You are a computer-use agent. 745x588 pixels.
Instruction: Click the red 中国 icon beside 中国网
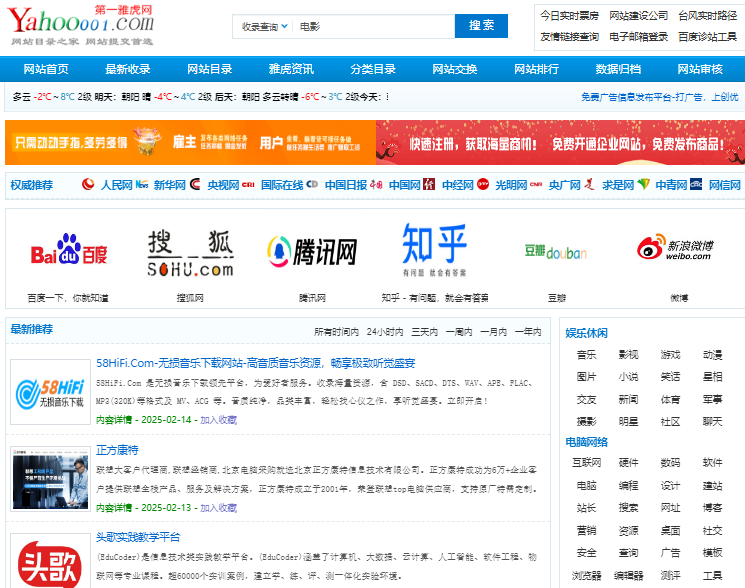pos(376,184)
